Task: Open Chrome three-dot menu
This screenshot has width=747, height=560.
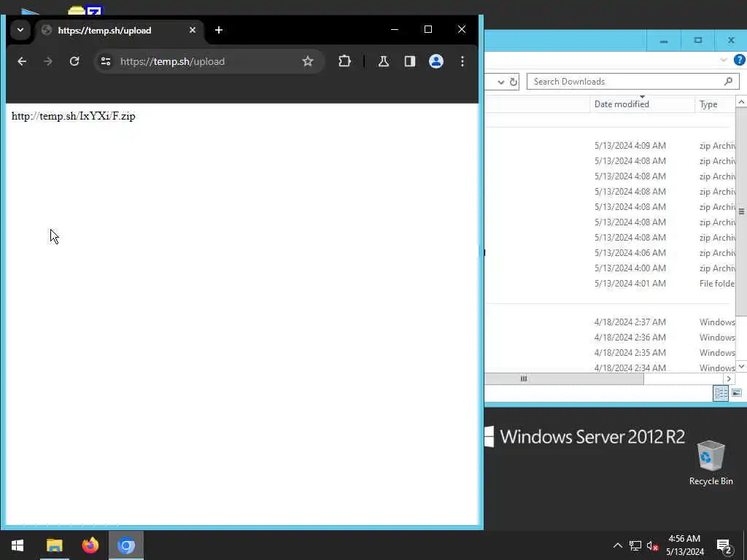Action: 462,61
